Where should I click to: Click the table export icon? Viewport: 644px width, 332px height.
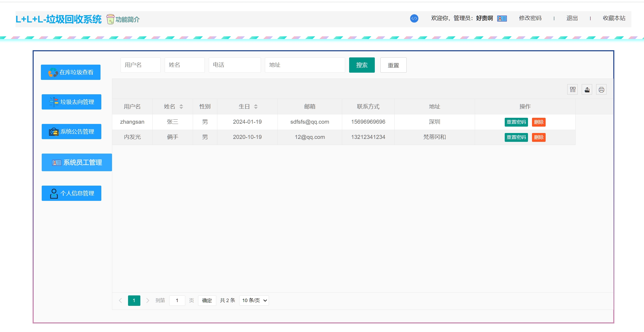587,89
